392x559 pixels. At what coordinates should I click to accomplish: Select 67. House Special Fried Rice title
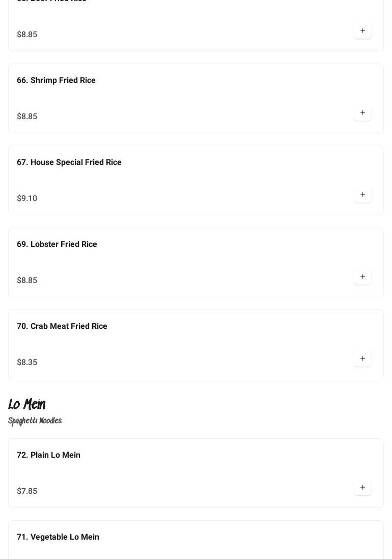coord(69,162)
